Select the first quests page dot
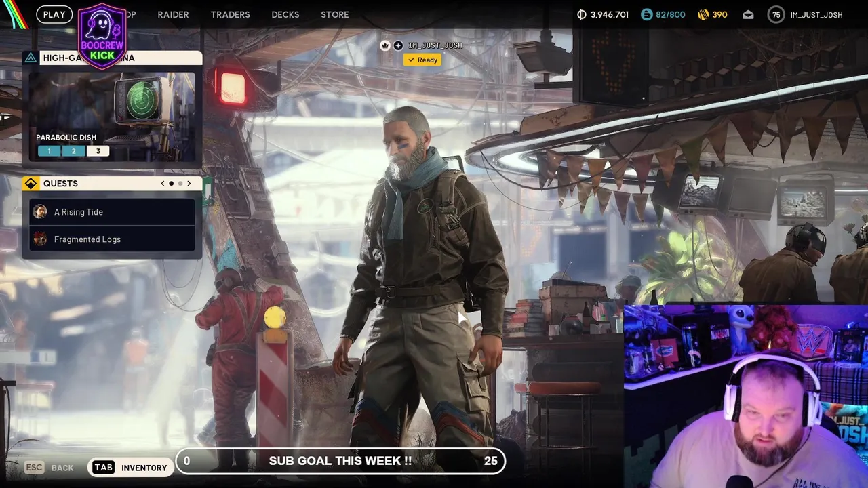868x488 pixels. pos(171,184)
